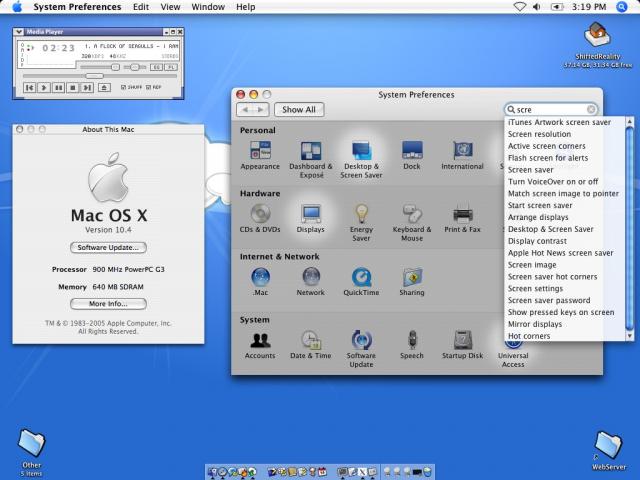
Task: Pause playback in Media Player
Action: [58, 88]
